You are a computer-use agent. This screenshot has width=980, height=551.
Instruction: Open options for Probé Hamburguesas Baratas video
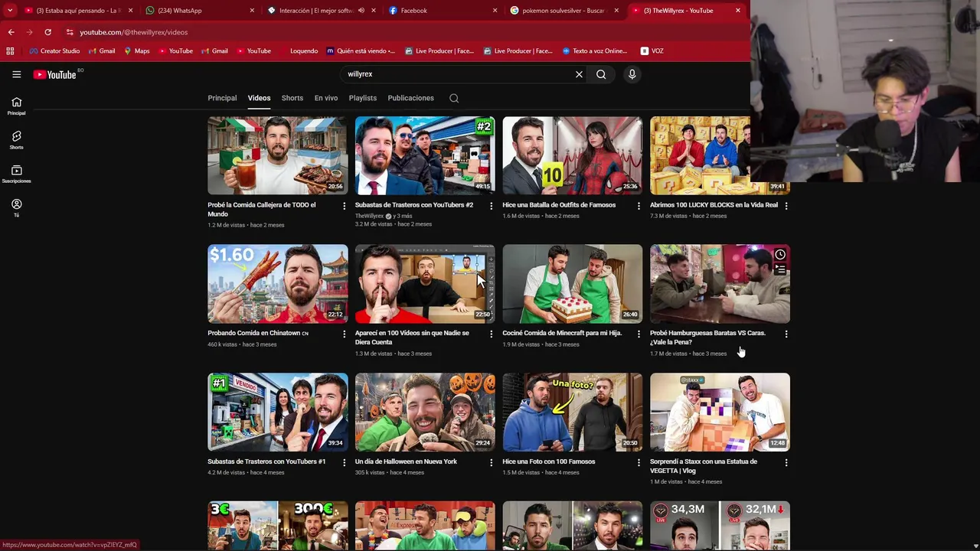[x=786, y=334]
